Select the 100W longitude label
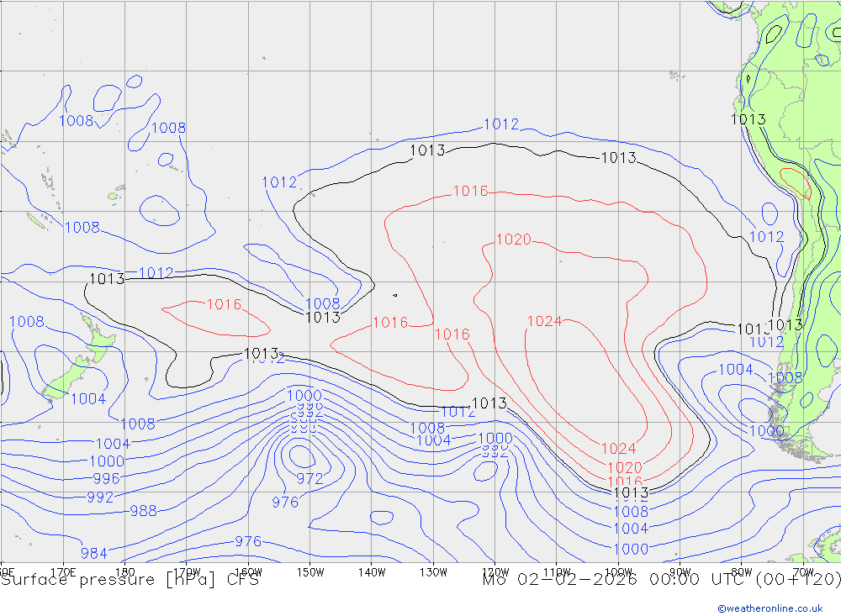Screen dimensions: 841x616 pyautogui.click(x=618, y=572)
